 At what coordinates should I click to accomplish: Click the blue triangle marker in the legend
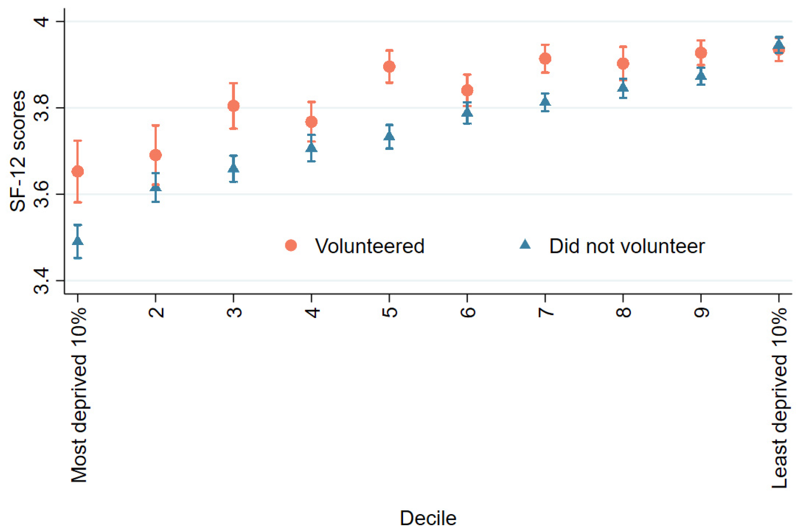(x=525, y=244)
